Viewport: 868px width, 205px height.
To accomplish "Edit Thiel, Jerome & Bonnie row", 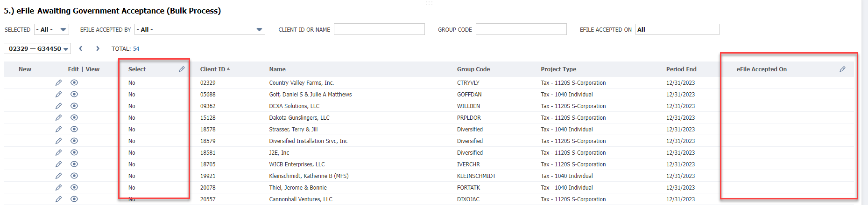I will pos(58,187).
